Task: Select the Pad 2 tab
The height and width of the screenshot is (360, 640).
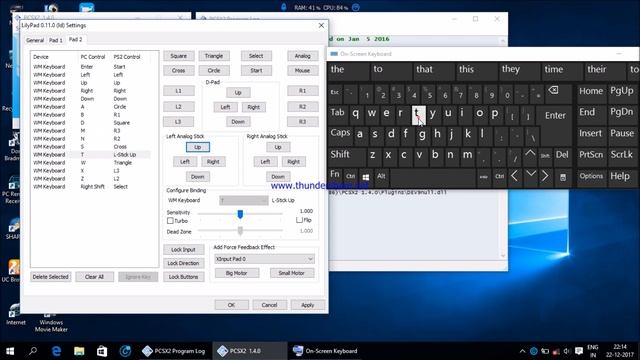Action: point(75,39)
